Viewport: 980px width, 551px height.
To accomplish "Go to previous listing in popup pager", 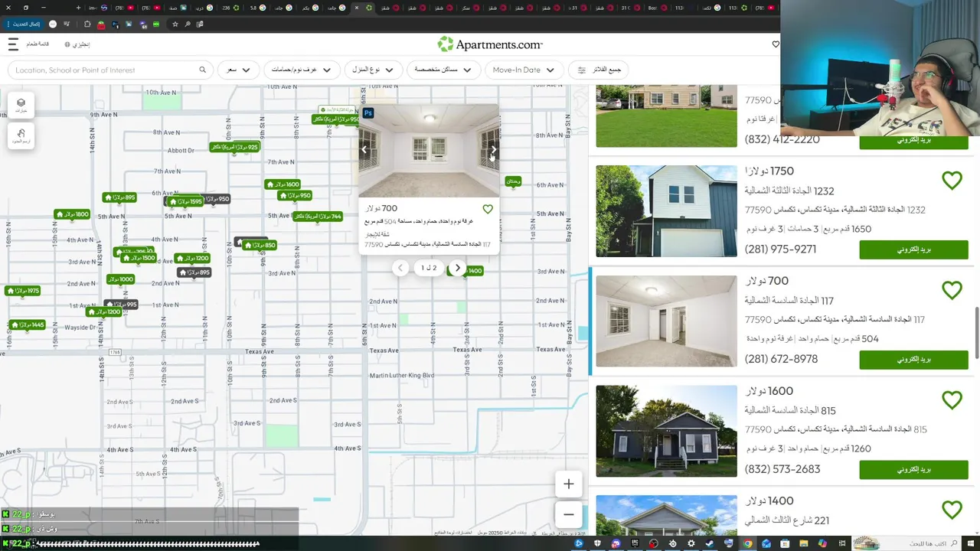I will coord(400,268).
